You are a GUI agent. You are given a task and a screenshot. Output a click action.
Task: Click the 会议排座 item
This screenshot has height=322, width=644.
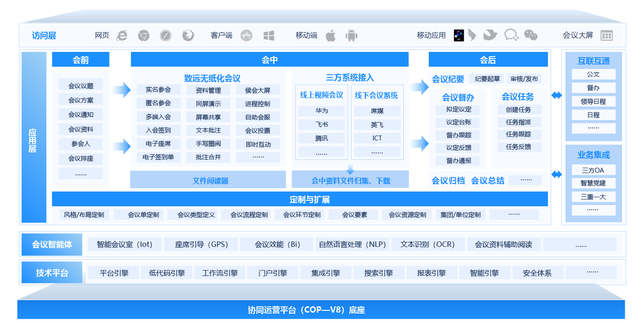[80, 158]
